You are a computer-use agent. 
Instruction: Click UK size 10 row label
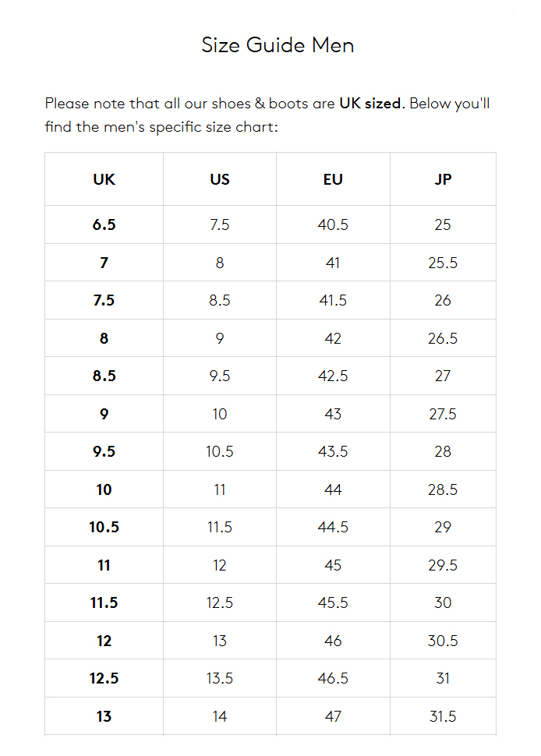[x=104, y=489]
